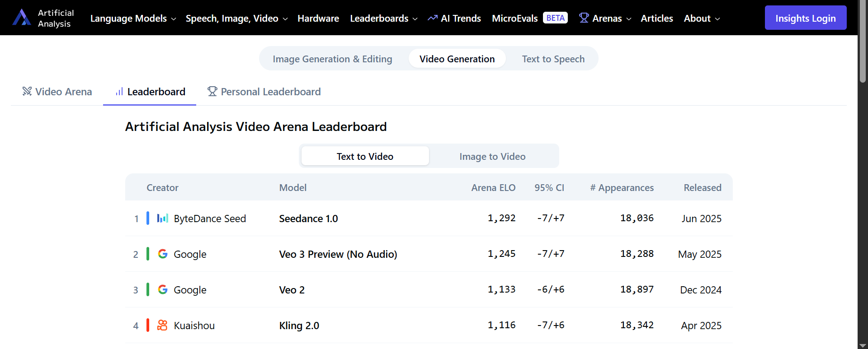Click the Artificial Analysis logo icon
The image size is (868, 349).
tap(22, 18)
